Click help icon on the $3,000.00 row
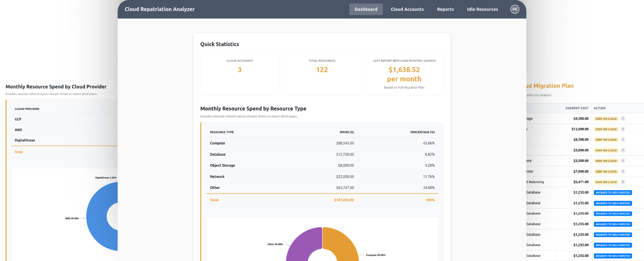Screen dimensions: 644x261 click(623, 150)
